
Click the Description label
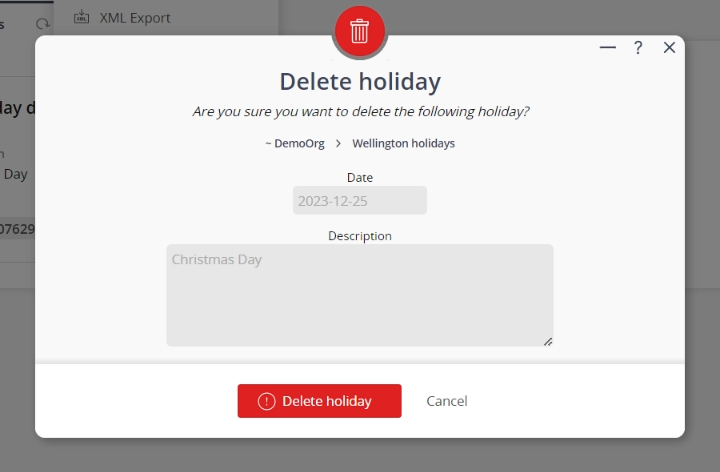[360, 236]
